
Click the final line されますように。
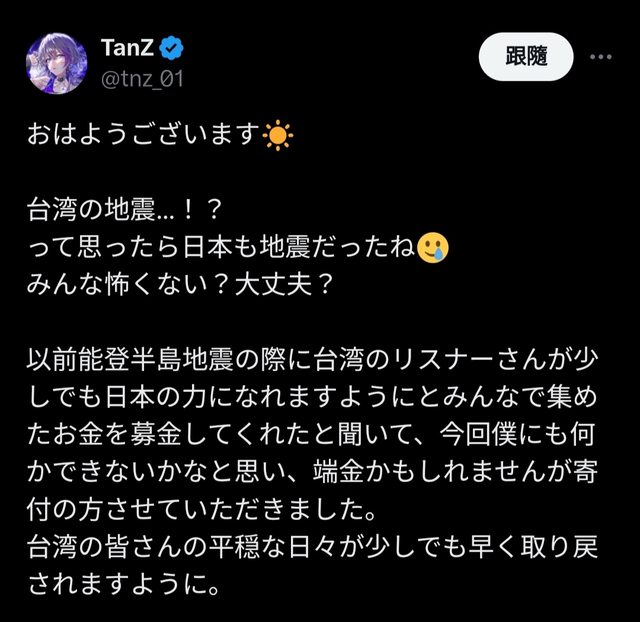(x=124, y=584)
